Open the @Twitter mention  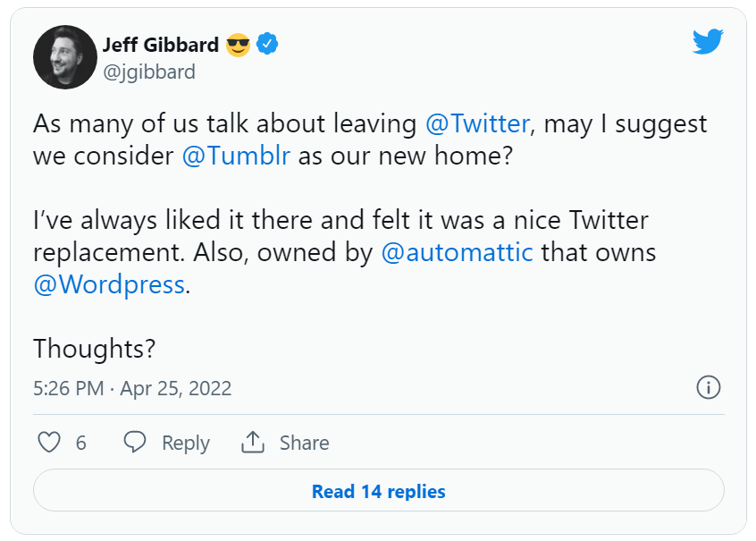click(x=478, y=123)
